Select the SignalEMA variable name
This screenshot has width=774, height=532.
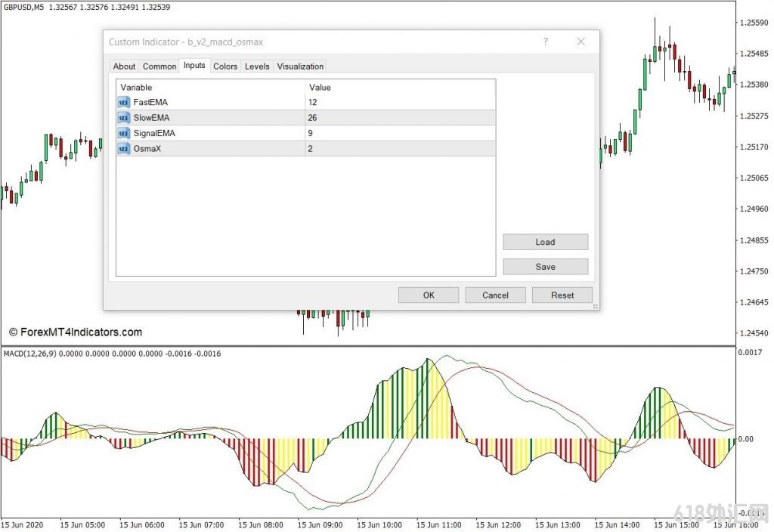pos(154,133)
